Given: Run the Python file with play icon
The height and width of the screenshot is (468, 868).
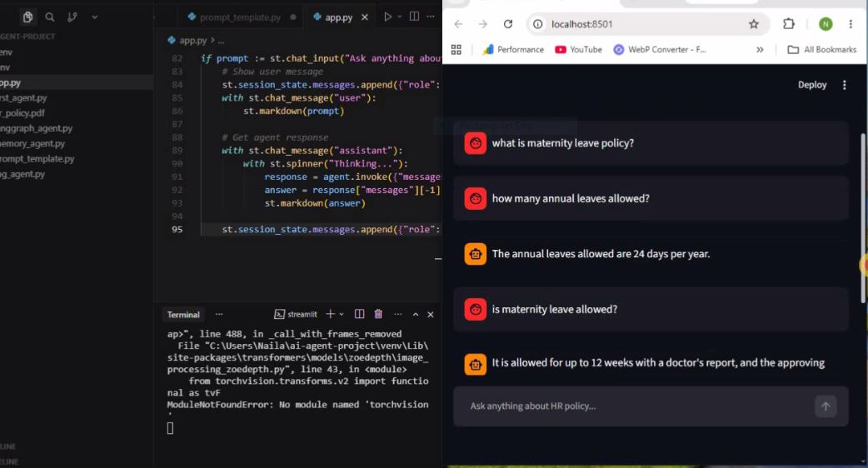Looking at the screenshot, I should pyautogui.click(x=387, y=17).
